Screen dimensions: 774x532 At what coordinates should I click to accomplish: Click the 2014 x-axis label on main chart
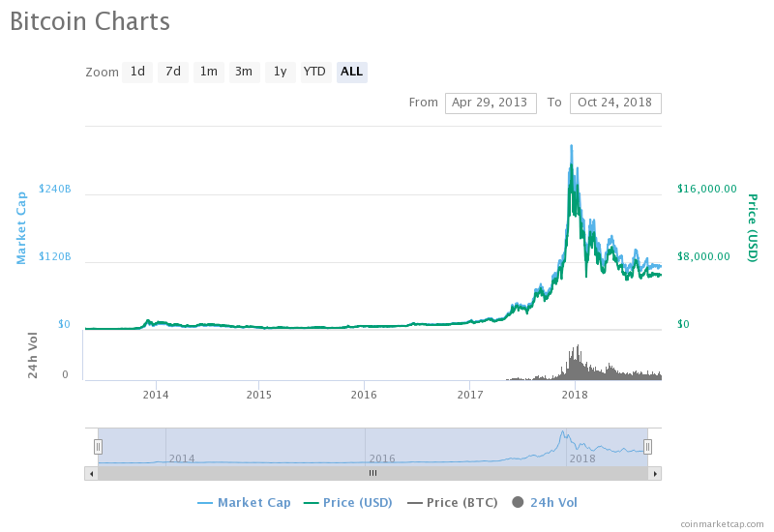(x=156, y=395)
